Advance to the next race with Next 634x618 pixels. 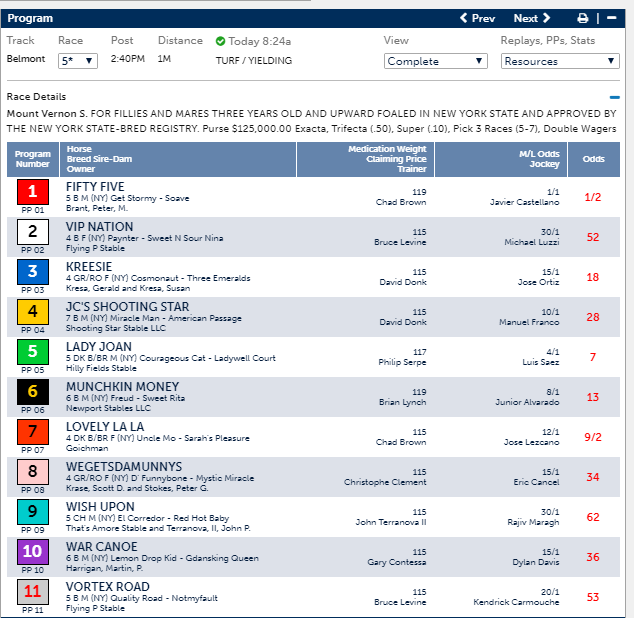[x=532, y=18]
